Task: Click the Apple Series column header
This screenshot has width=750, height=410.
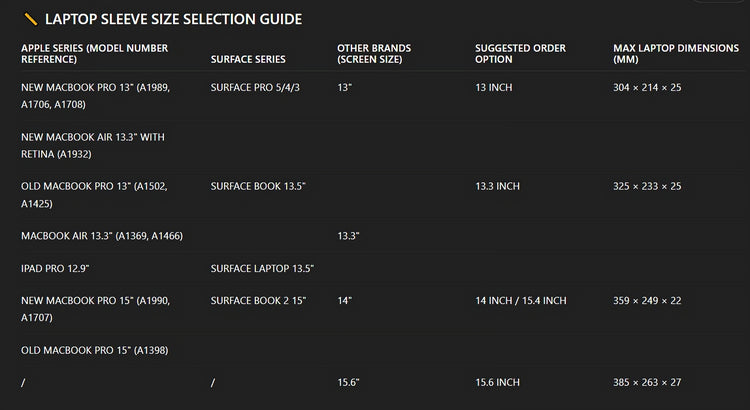Action: [x=94, y=54]
